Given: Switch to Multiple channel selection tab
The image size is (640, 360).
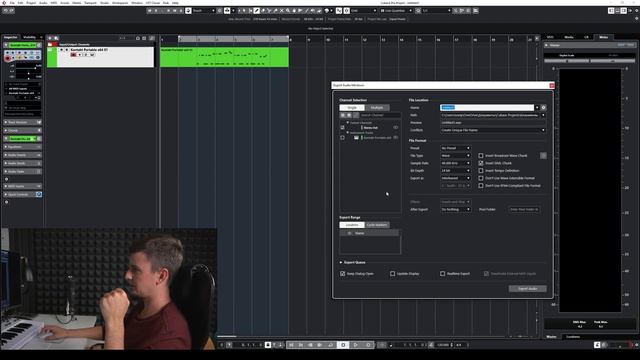Looking at the screenshot, I should pos(377,108).
